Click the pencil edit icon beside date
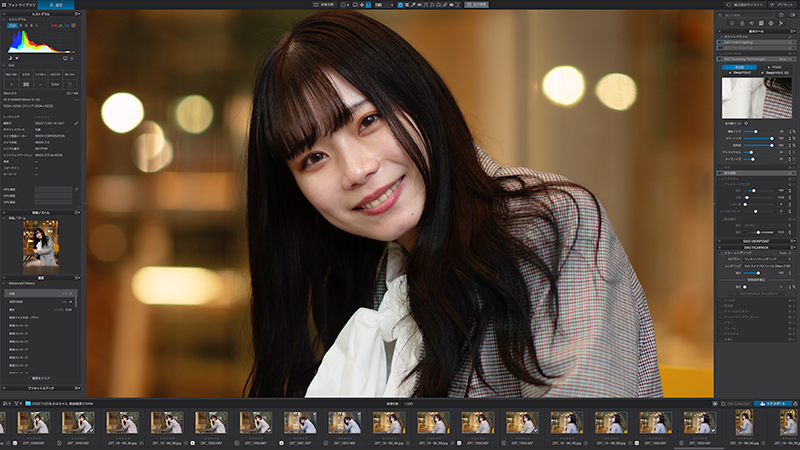 (76, 123)
